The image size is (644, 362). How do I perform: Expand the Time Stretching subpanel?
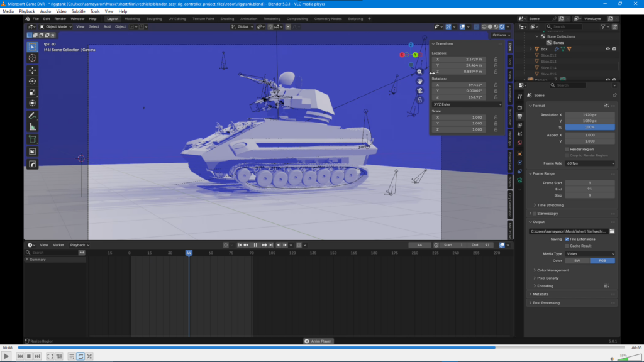550,206
